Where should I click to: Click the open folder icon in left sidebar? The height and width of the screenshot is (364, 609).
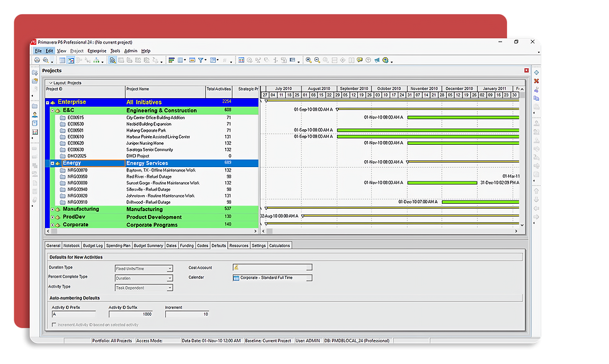[x=35, y=81]
